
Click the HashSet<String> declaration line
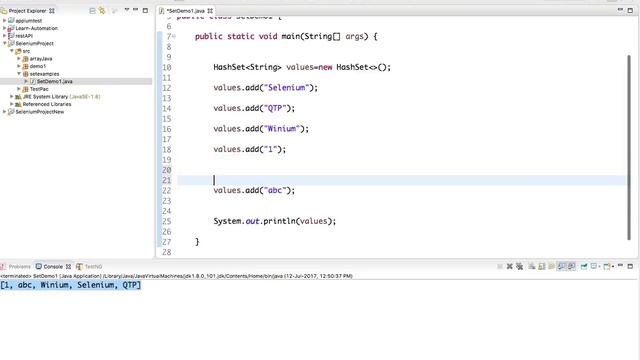[302, 67]
